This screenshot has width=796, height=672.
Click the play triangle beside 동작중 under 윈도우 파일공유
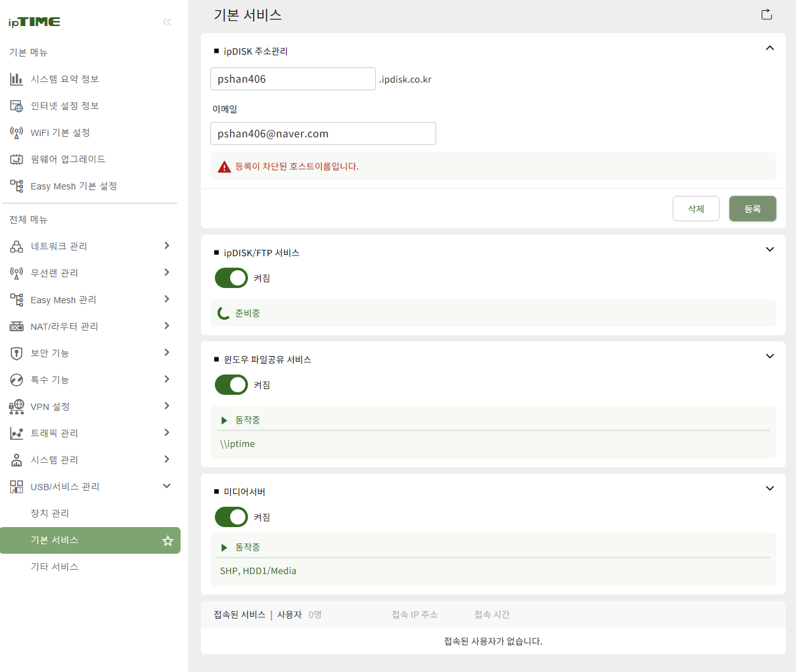coord(224,420)
